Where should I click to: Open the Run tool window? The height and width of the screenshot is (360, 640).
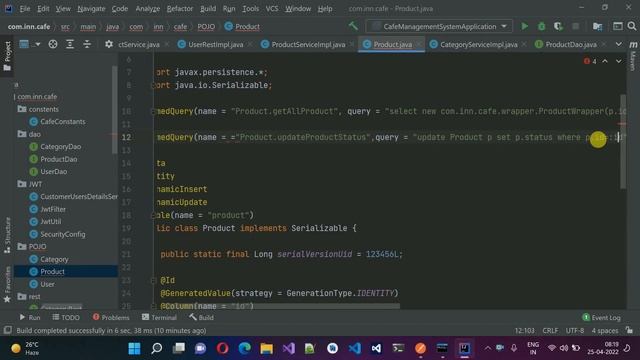coord(30,317)
